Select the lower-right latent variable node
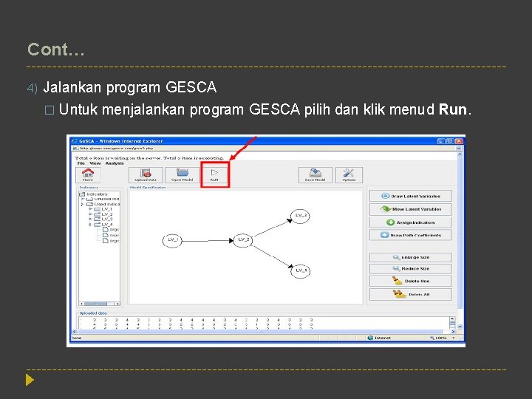 coord(300,271)
